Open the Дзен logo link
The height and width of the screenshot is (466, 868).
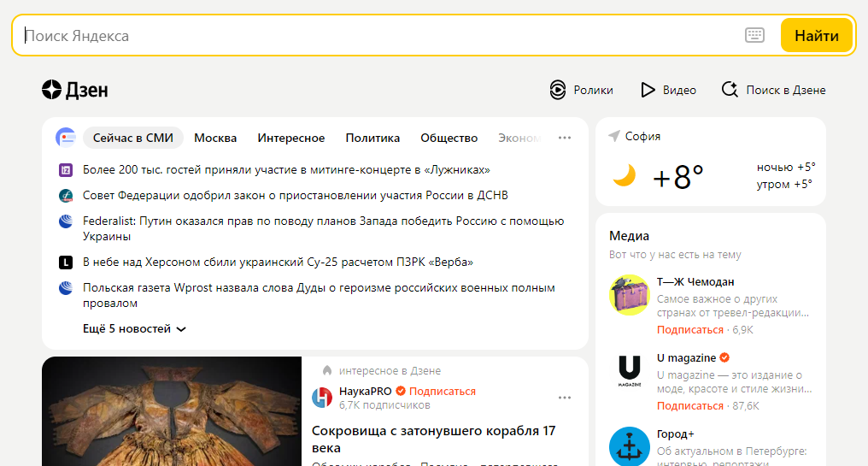pos(74,90)
